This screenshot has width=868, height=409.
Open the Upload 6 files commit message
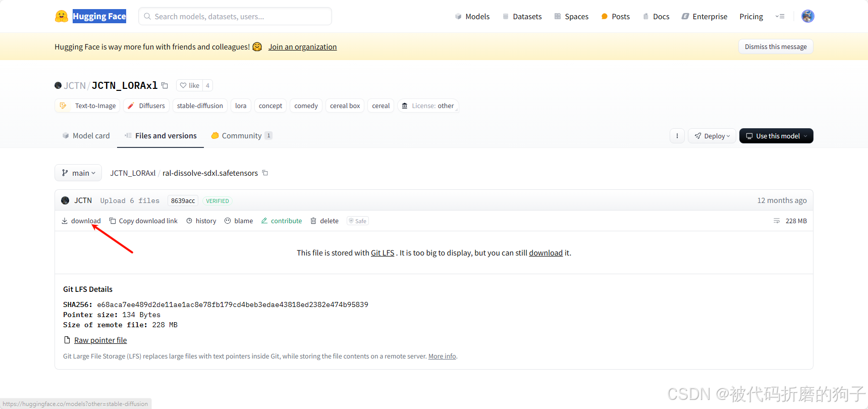coord(130,200)
